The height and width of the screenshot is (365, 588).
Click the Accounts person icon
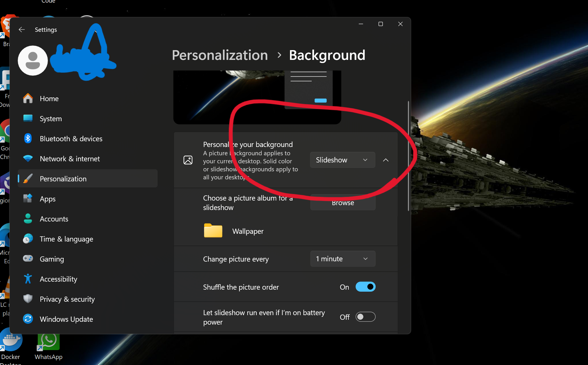click(28, 219)
